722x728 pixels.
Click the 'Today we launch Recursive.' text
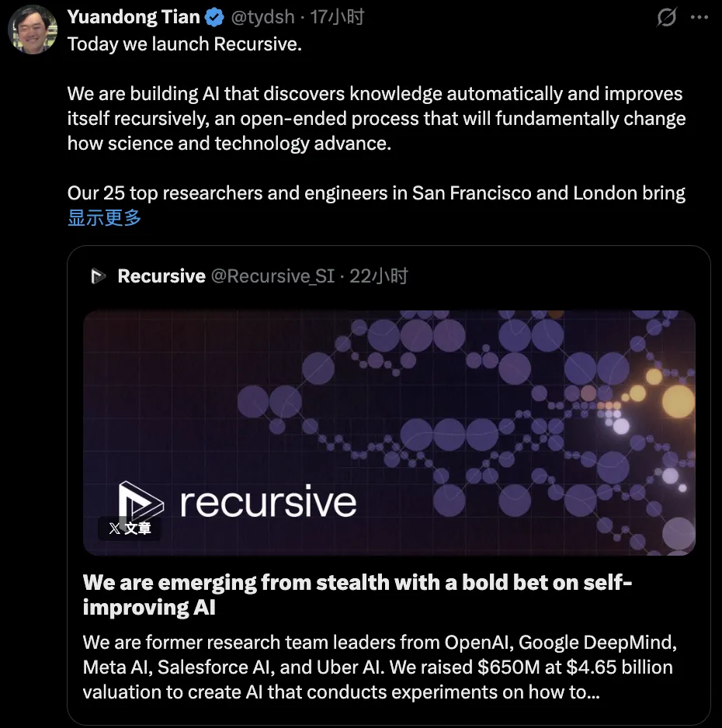(x=185, y=44)
